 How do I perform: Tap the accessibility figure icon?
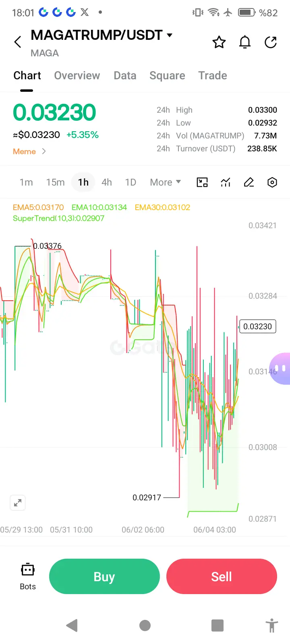click(x=272, y=625)
